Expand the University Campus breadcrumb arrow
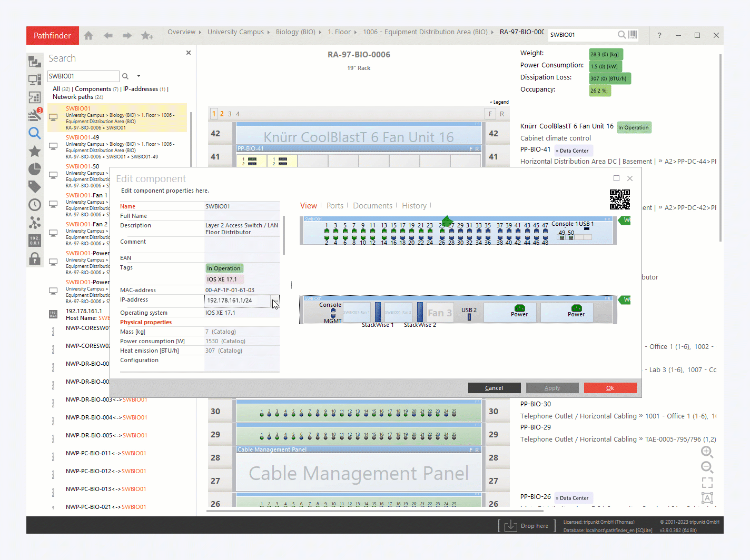Viewport: 750px width, 560px height. pyautogui.click(x=269, y=32)
